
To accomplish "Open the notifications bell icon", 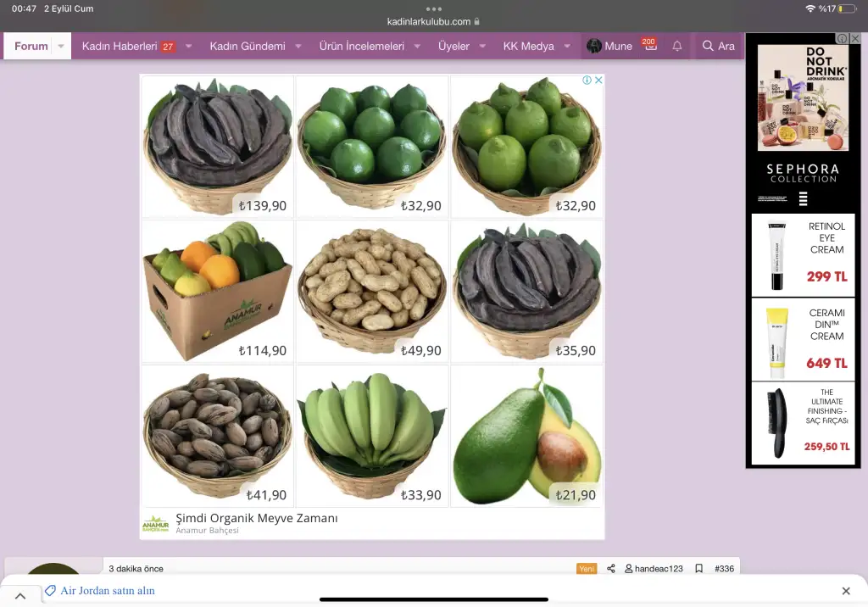I will [676, 46].
